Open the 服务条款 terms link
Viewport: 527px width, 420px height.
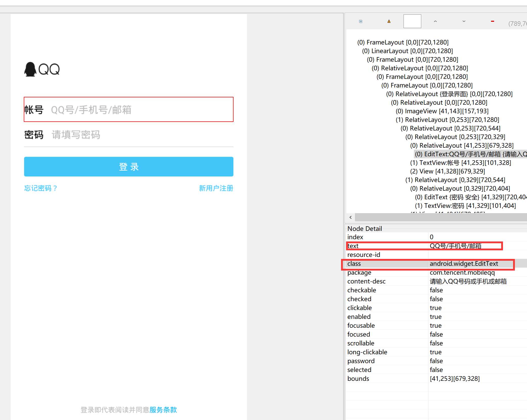tap(163, 410)
